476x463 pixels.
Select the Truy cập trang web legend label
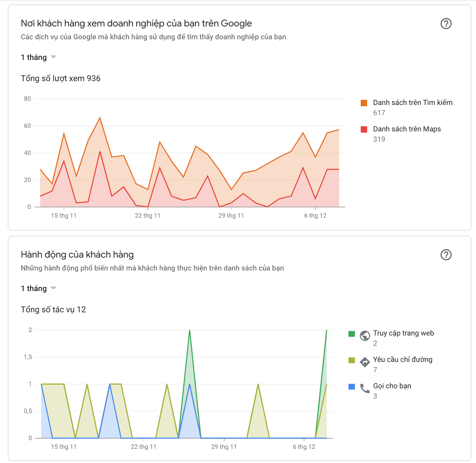[403, 333]
